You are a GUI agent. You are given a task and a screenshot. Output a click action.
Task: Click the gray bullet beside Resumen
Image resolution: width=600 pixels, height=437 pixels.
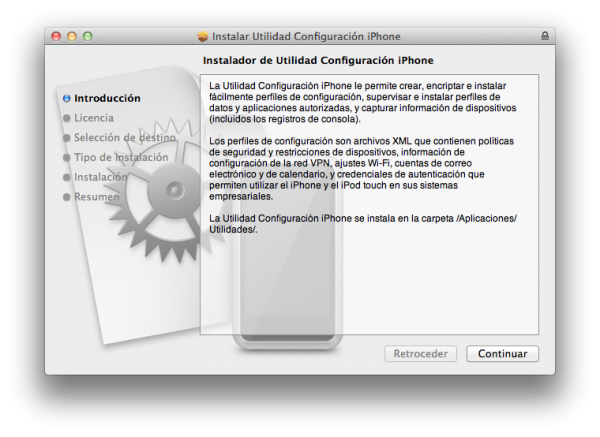click(67, 197)
